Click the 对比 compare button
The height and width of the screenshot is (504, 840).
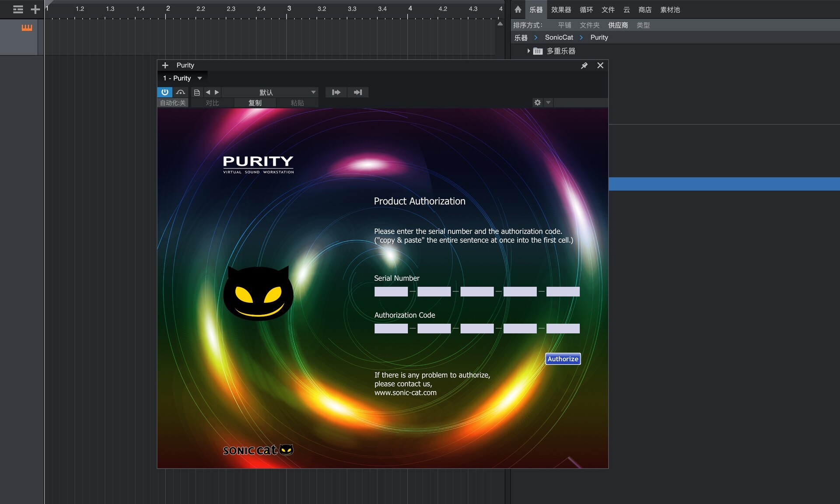(x=212, y=103)
